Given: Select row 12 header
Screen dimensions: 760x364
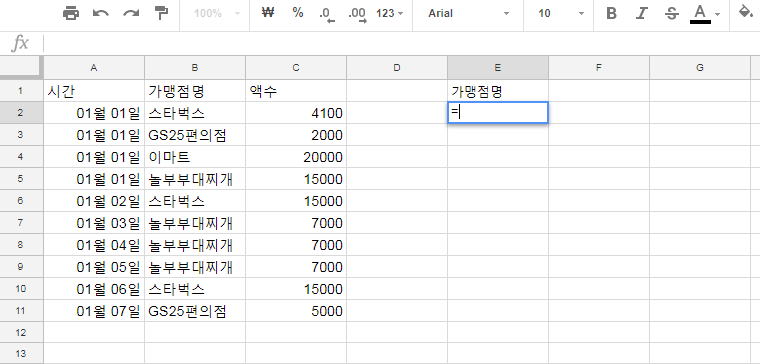Looking at the screenshot, I should point(21,332).
